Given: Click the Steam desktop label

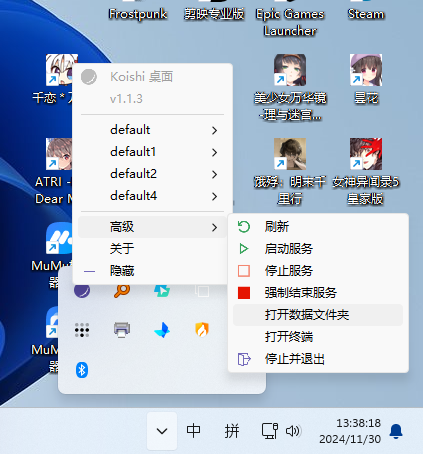Looking at the screenshot, I should pos(366,14).
